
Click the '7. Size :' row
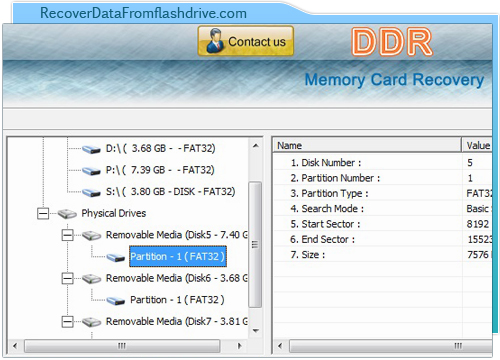tap(383, 255)
